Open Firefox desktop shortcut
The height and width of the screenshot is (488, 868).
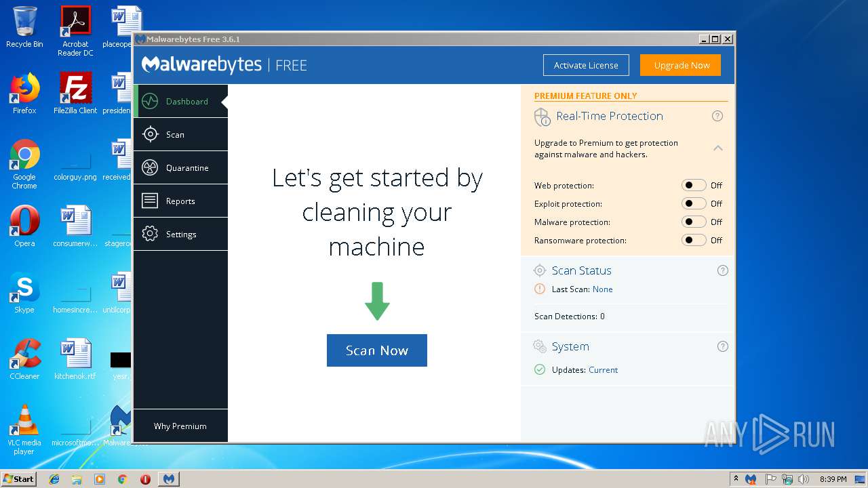click(24, 94)
